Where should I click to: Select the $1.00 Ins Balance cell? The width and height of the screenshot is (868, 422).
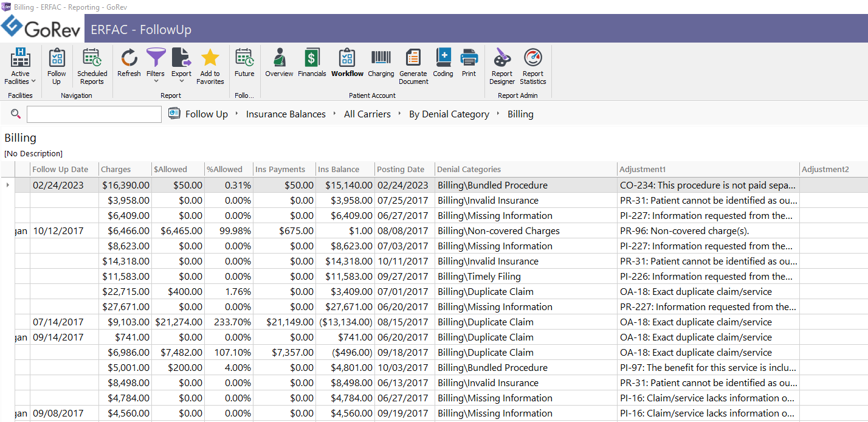pos(345,230)
